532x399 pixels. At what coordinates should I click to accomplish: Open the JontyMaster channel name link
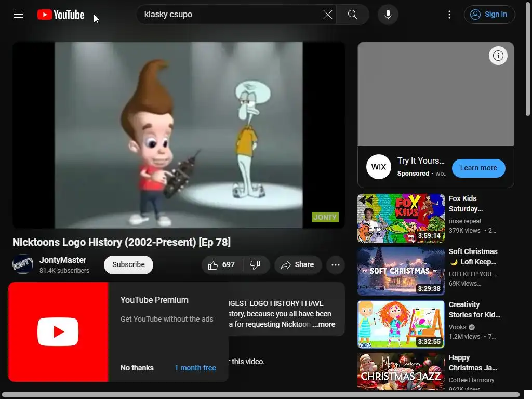pos(63,260)
